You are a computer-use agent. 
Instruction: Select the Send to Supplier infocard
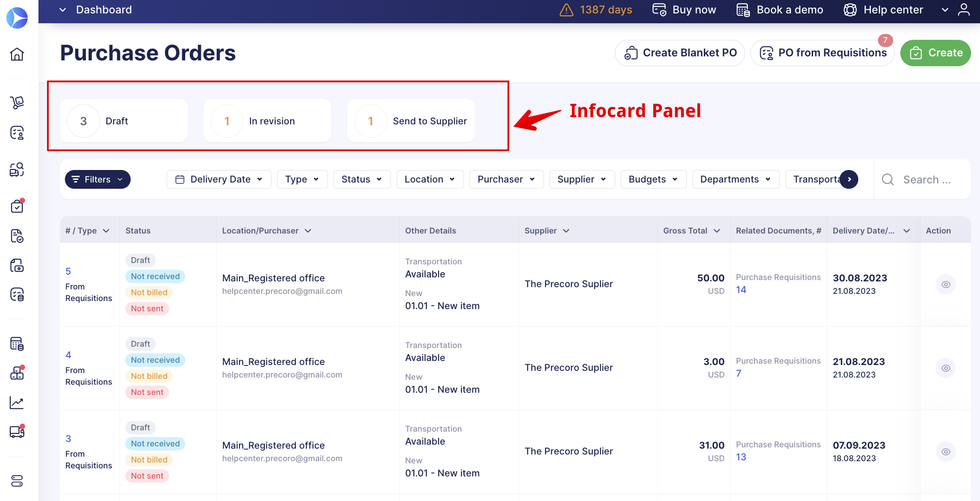410,121
